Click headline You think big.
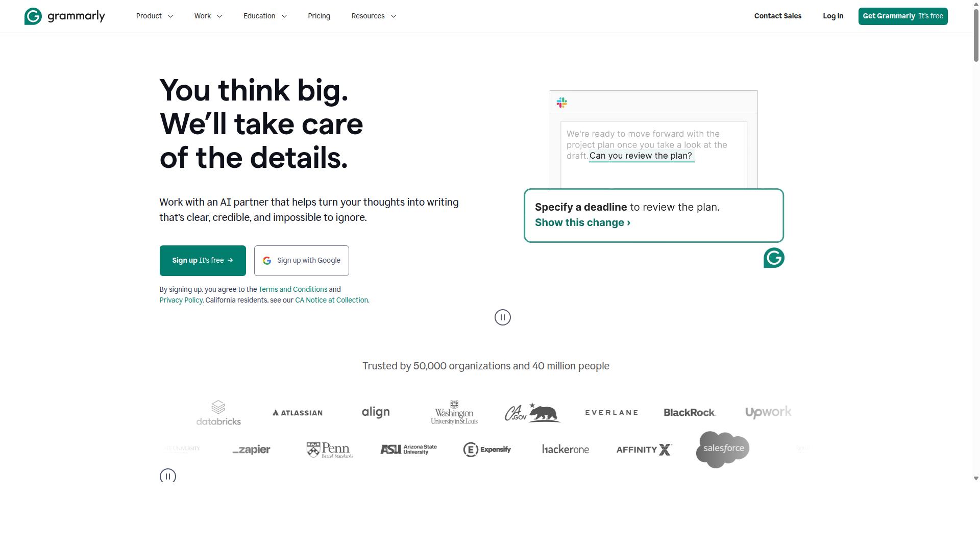The width and height of the screenshot is (980, 551). pyautogui.click(x=254, y=90)
